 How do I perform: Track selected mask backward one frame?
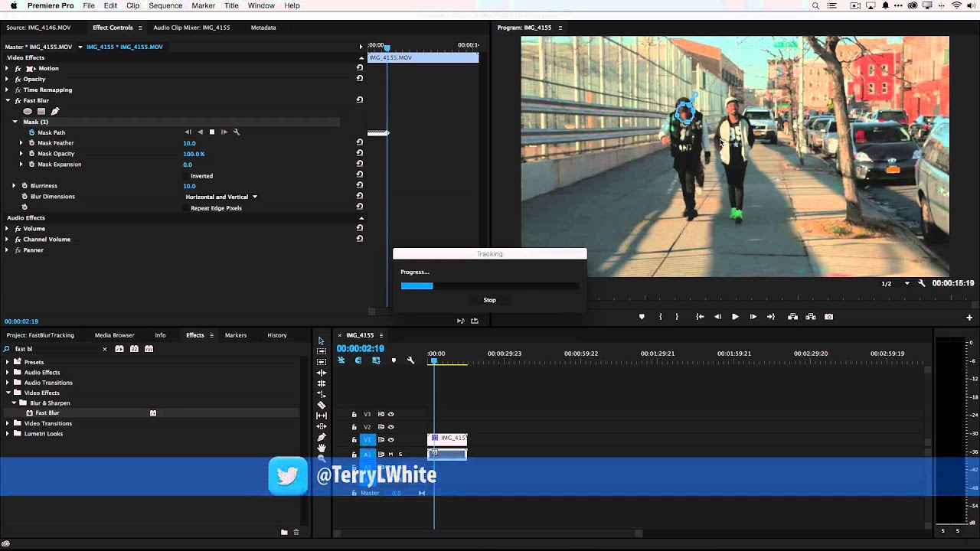pyautogui.click(x=188, y=132)
